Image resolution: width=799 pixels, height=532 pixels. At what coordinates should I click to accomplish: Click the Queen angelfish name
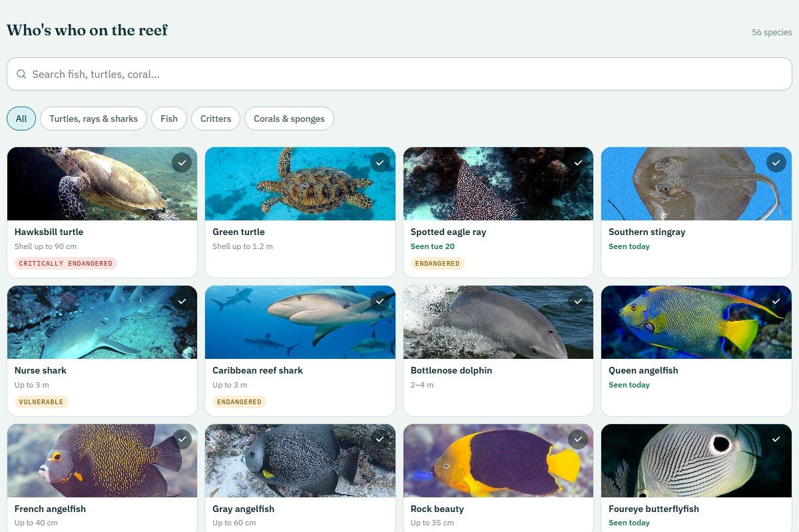pos(643,370)
